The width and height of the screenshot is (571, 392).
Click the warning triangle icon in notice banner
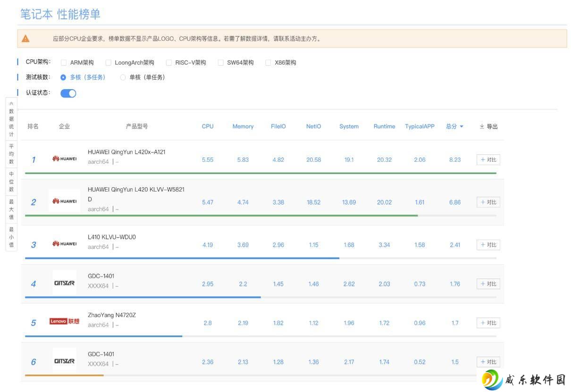(x=25, y=39)
